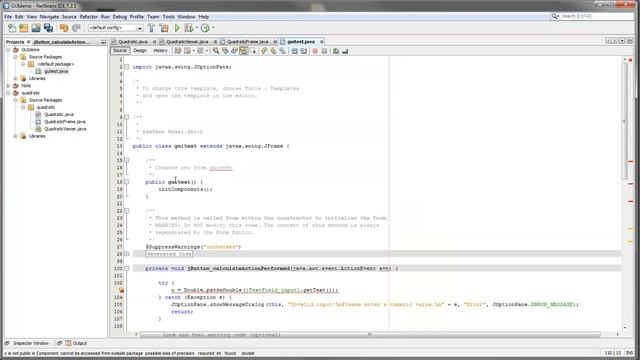Click the Profile Project toolbar icon
The image size is (640, 360).
pyautogui.click(x=205, y=28)
